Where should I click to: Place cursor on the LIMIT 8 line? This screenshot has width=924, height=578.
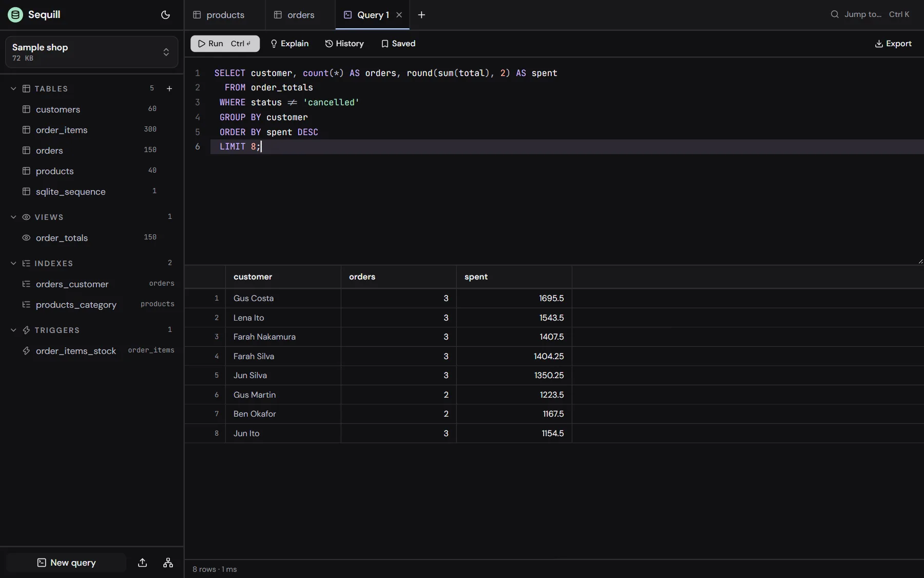pos(567,147)
